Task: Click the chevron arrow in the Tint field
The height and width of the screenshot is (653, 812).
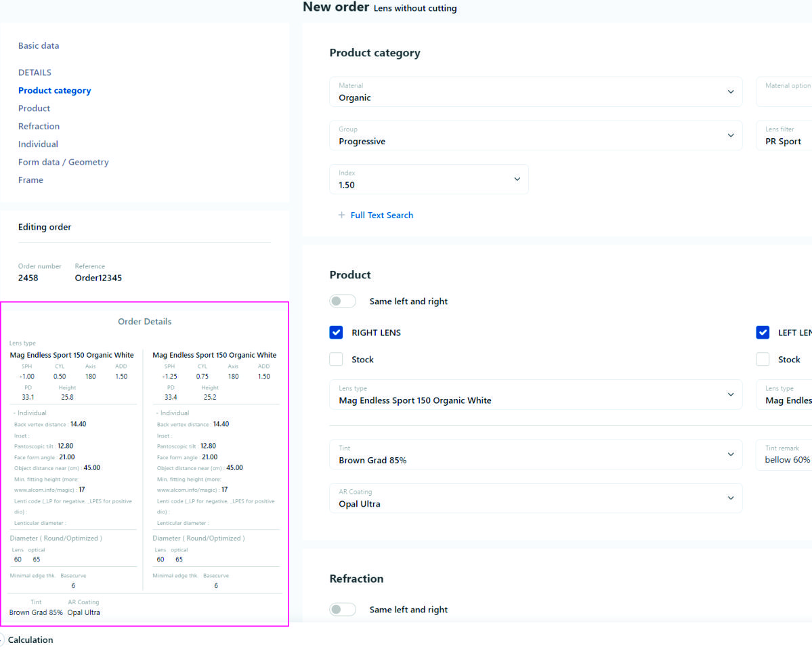Action: 730,455
